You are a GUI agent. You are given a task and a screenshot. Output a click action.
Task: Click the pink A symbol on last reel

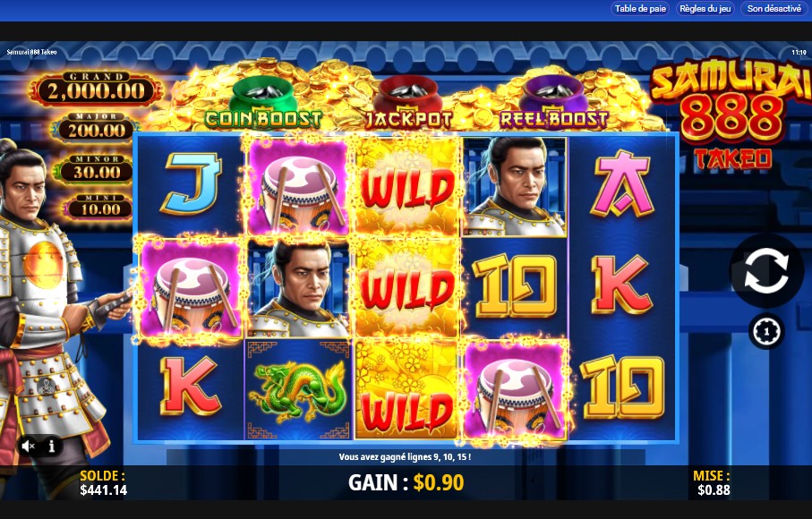point(621,183)
